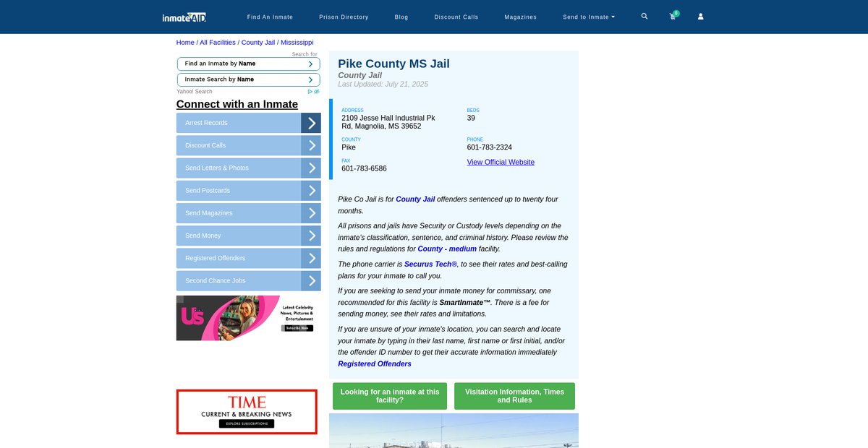Click Find an Inmate by Name button
The width and height of the screenshot is (868, 448).
pyautogui.click(x=248, y=64)
